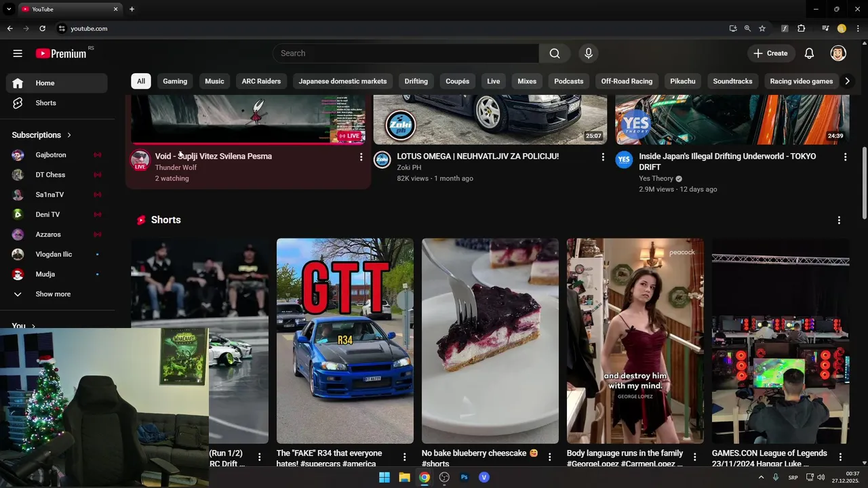
Task: Select the Podcasts filter chip
Action: 569,81
